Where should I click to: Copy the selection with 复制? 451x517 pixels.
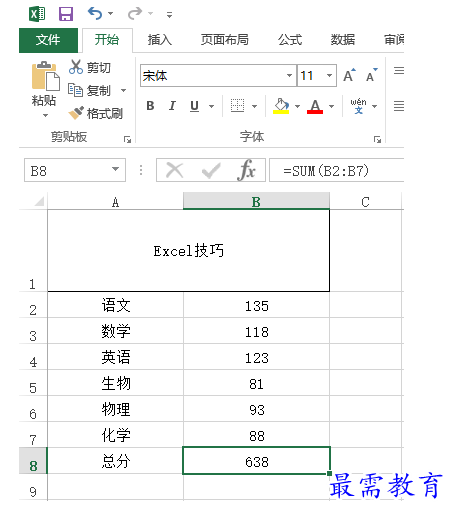(89, 90)
